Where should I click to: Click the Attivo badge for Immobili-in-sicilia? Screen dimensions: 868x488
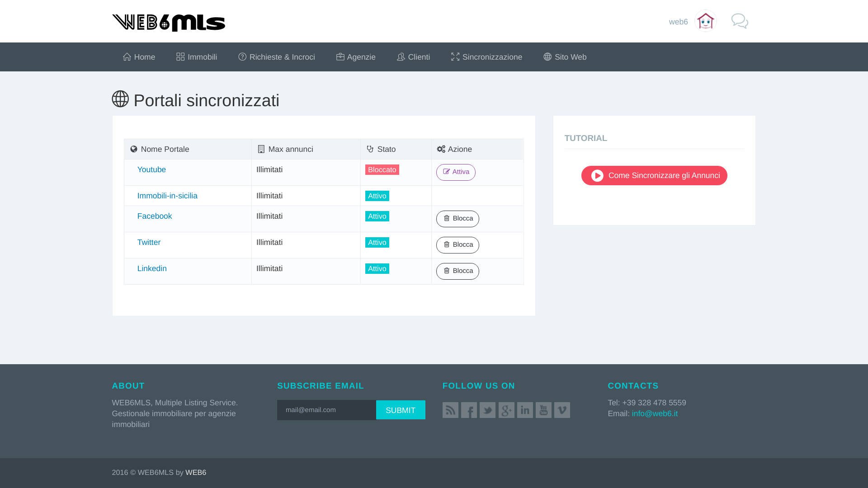click(377, 196)
